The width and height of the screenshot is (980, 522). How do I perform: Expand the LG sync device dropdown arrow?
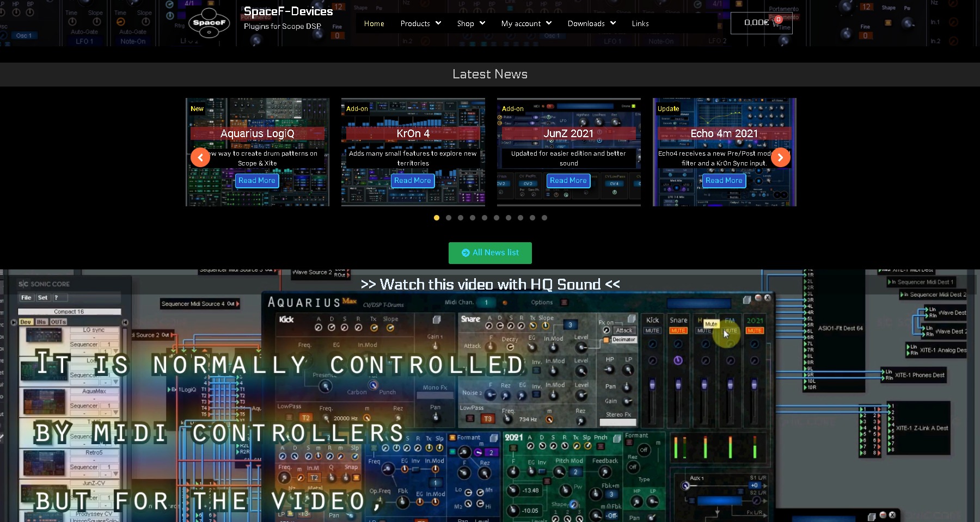[116, 351]
